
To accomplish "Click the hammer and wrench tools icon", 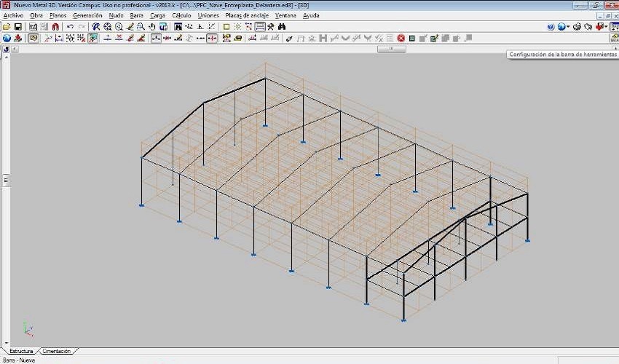I will (x=271, y=26).
